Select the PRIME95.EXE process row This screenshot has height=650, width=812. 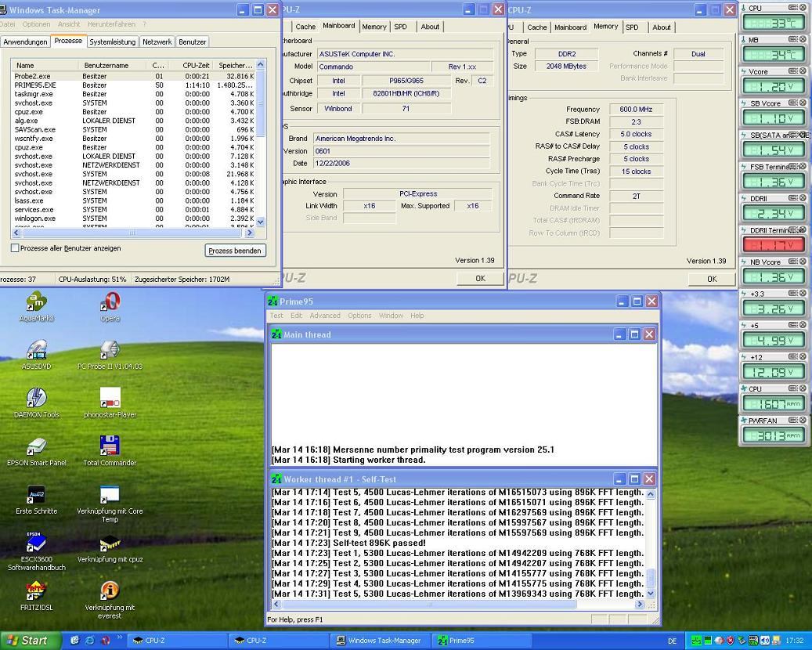pos(134,85)
